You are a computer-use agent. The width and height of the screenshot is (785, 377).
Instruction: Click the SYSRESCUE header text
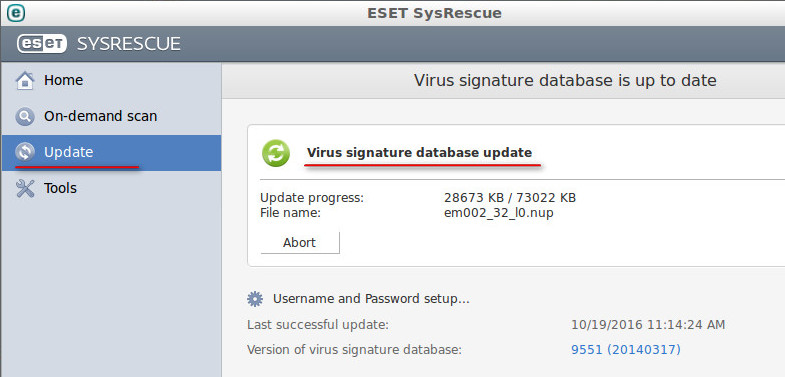pyautogui.click(x=129, y=44)
